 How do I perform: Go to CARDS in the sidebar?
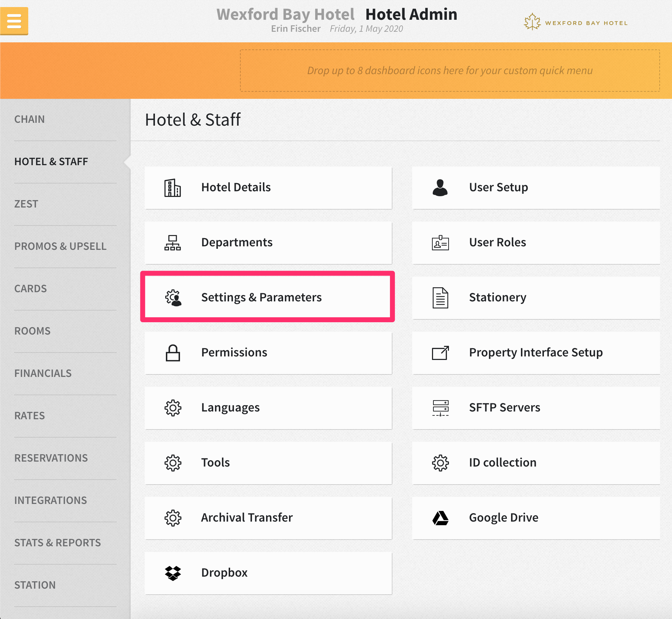(x=30, y=289)
